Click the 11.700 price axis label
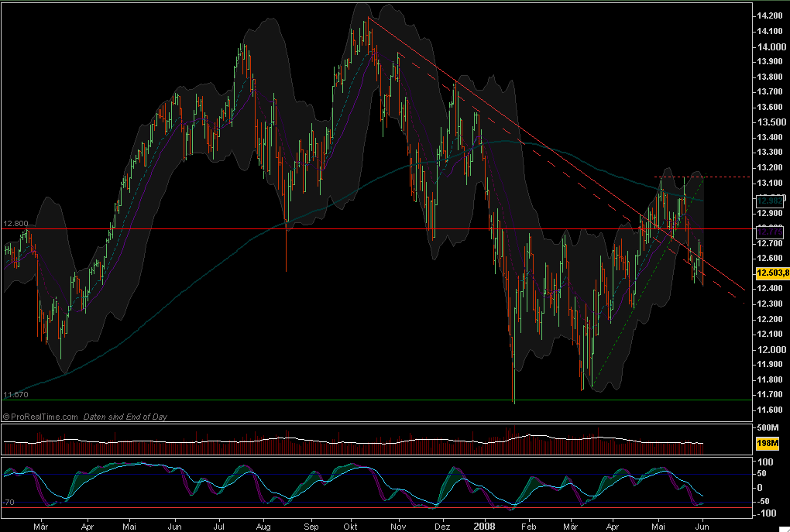 [x=770, y=394]
